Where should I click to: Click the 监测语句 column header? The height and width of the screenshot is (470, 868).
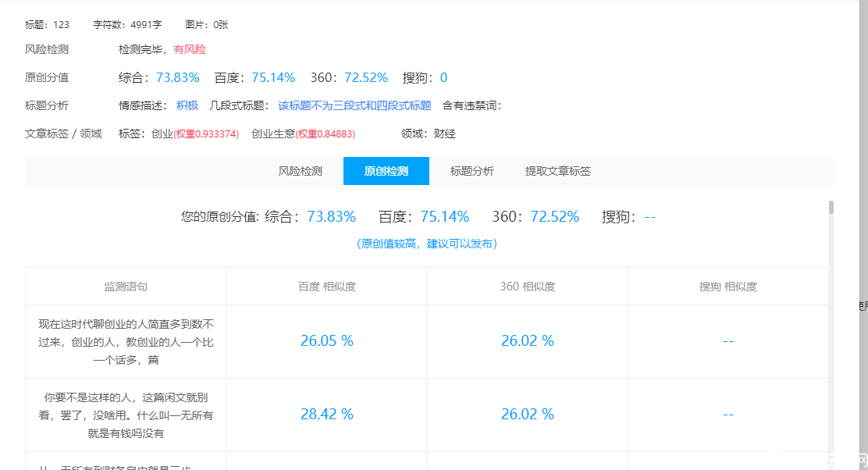click(x=126, y=287)
